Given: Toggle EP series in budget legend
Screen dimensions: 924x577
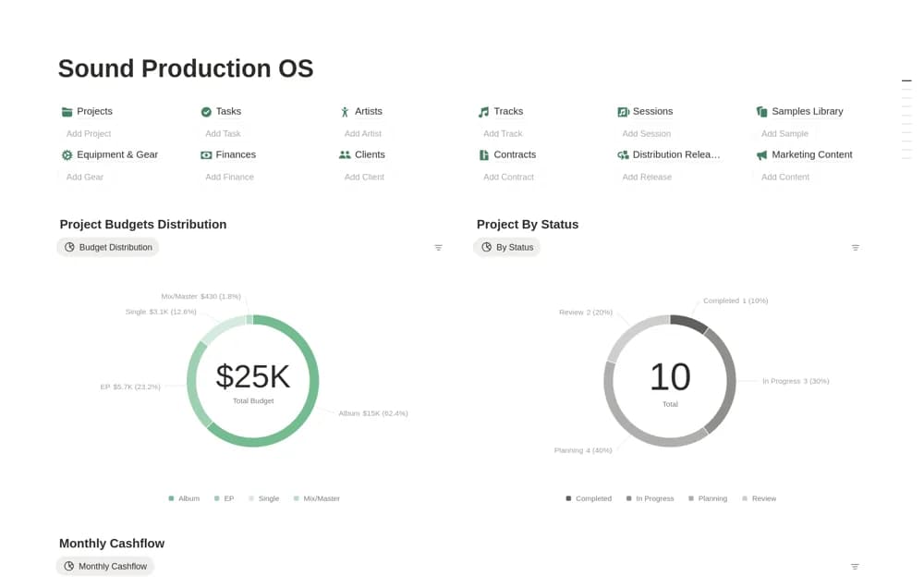Looking at the screenshot, I should [x=224, y=498].
